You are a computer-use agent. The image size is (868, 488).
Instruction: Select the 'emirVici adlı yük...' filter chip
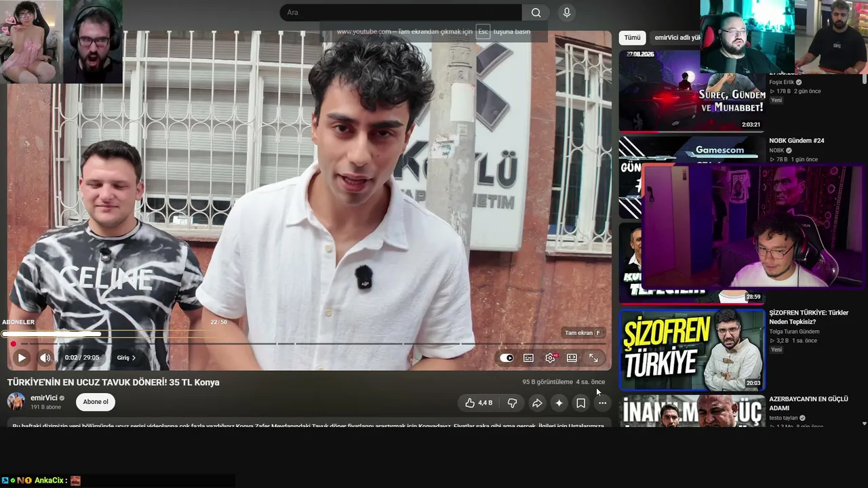tap(675, 38)
